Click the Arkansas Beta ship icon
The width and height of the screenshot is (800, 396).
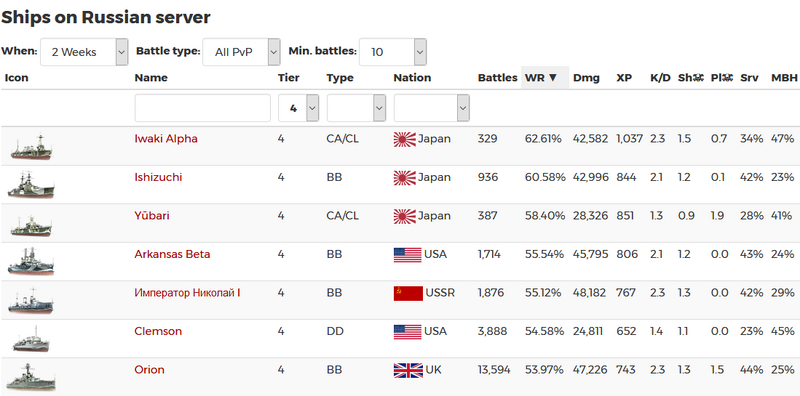coord(31,262)
